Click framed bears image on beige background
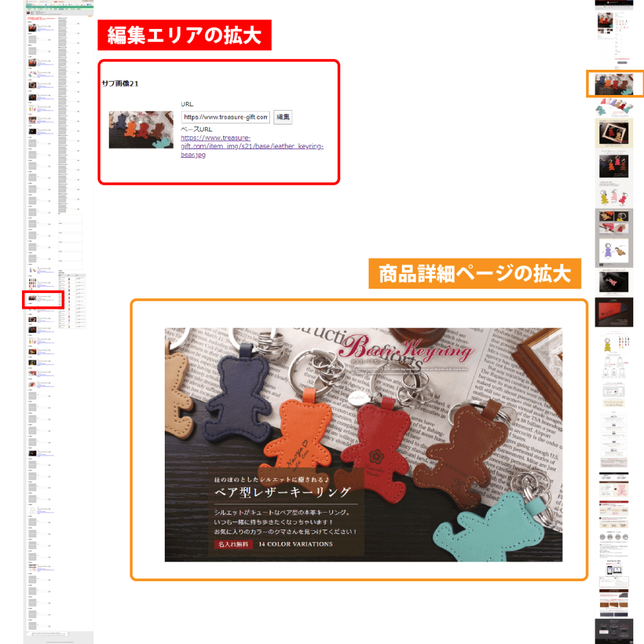The height and width of the screenshot is (644, 644). (x=614, y=133)
